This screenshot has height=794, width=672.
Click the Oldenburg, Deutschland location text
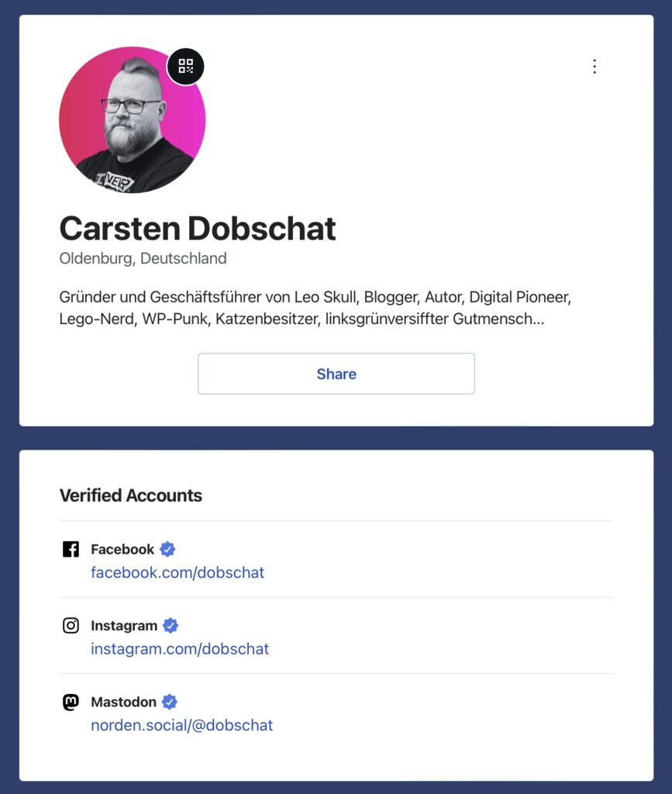[x=143, y=259]
